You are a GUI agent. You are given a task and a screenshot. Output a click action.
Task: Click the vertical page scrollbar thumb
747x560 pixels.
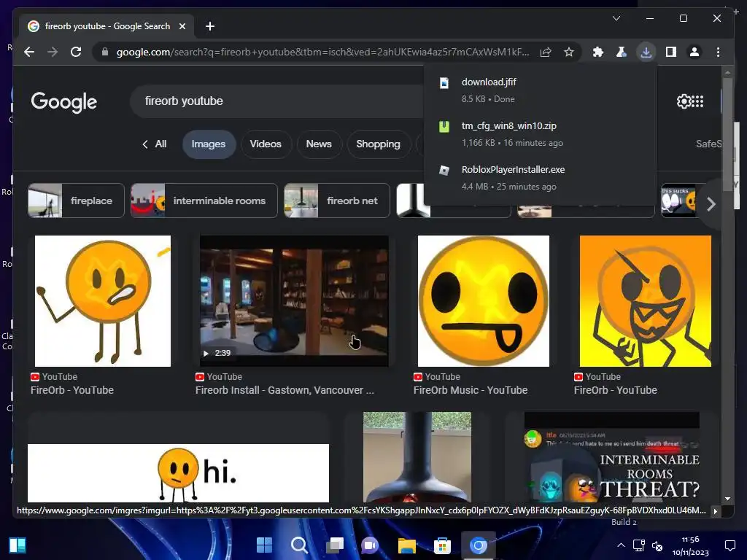tap(727, 134)
